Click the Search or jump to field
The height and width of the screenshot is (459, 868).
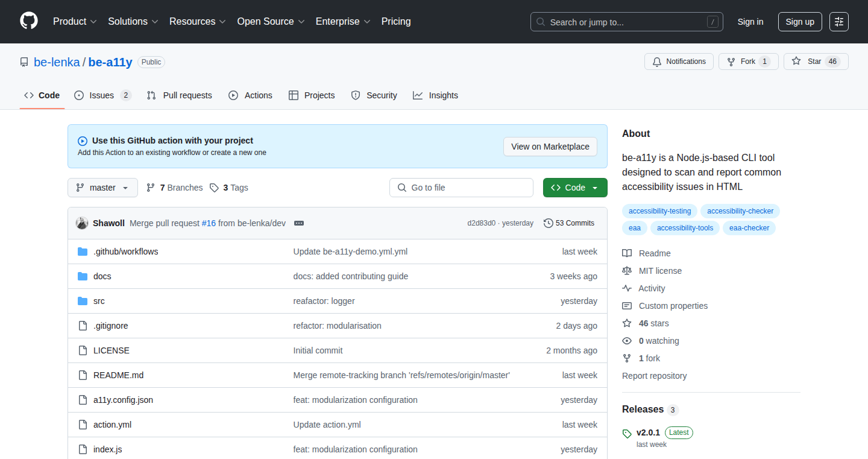627,22
